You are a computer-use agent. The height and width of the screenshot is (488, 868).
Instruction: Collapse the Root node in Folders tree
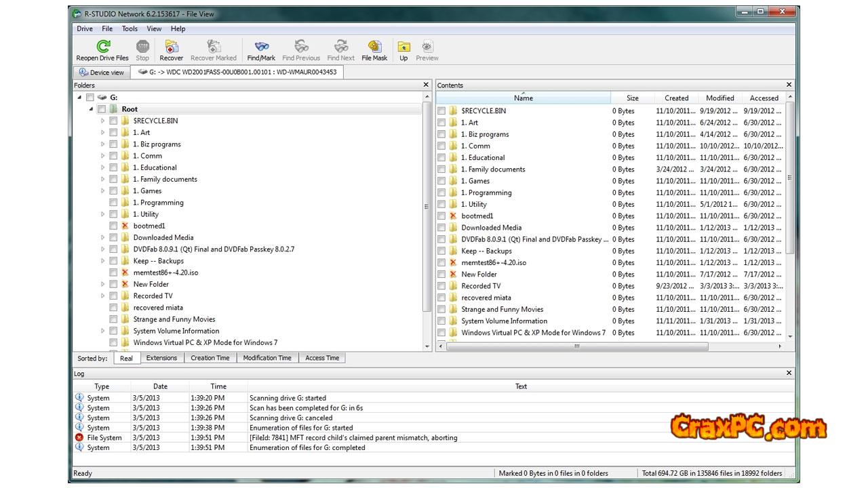92,109
